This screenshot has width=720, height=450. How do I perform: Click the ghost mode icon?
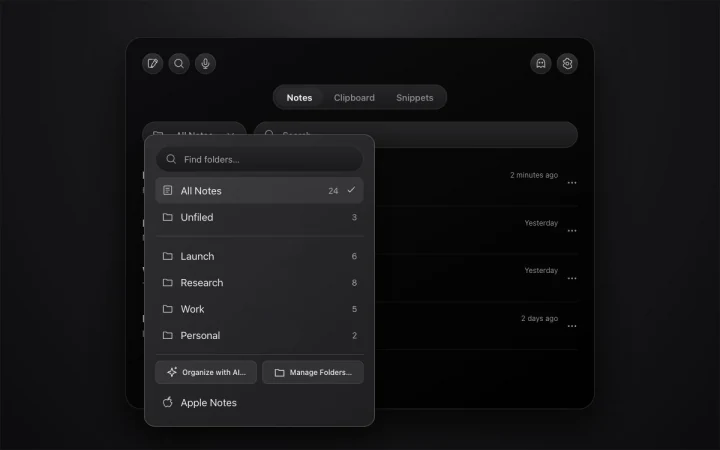[x=541, y=63]
